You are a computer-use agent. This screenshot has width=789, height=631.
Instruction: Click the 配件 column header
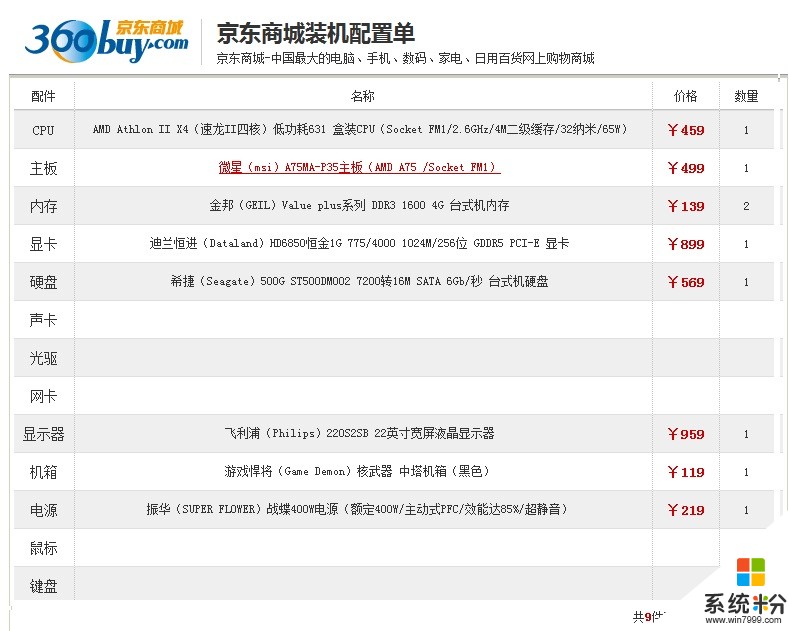[x=43, y=96]
